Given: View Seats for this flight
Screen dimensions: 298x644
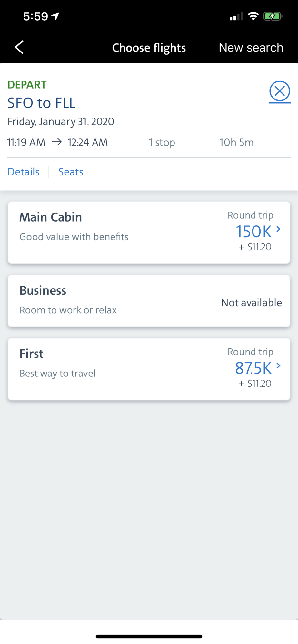Looking at the screenshot, I should 71,172.
